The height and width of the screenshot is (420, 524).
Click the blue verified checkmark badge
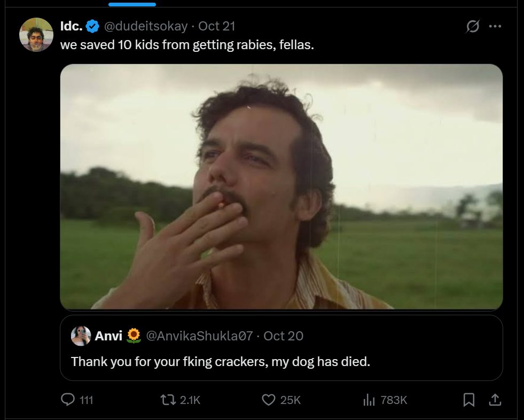click(92, 26)
